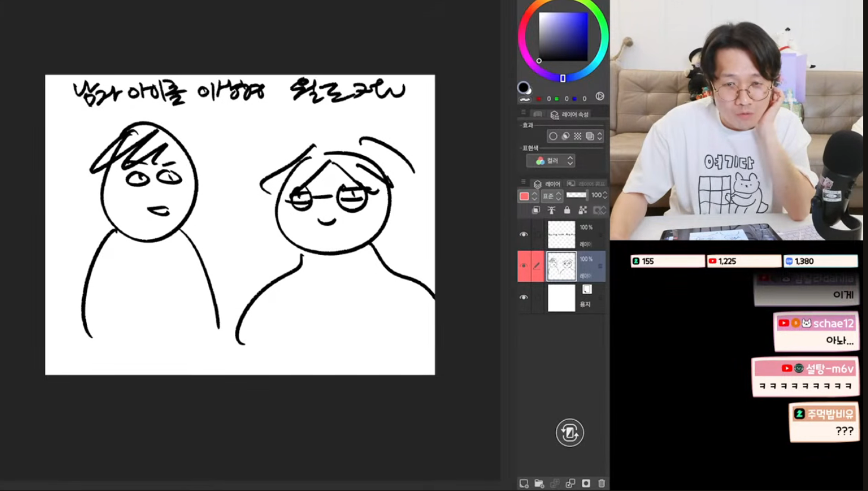Image resolution: width=868 pixels, height=491 pixels.
Task: Click the 155 viewer count badge
Action: 668,261
